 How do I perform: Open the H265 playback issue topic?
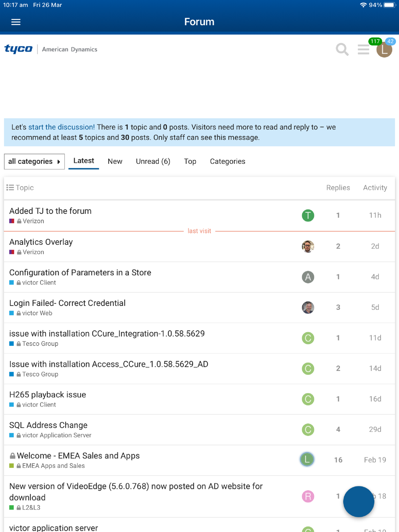(x=47, y=395)
